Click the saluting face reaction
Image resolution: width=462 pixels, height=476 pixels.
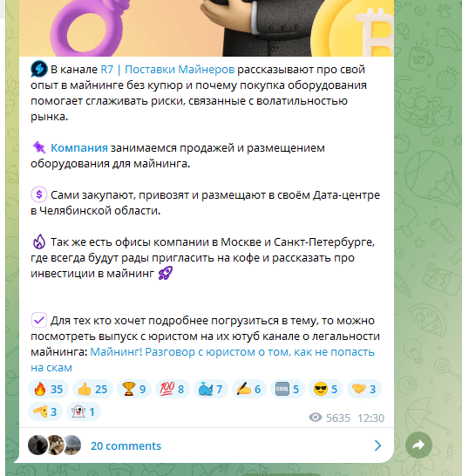[x=45, y=411]
